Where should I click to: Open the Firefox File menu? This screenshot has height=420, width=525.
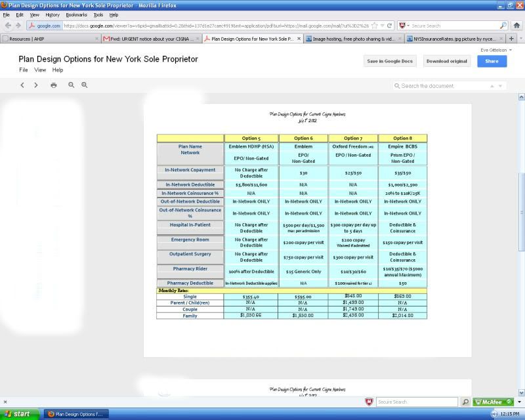click(x=7, y=14)
